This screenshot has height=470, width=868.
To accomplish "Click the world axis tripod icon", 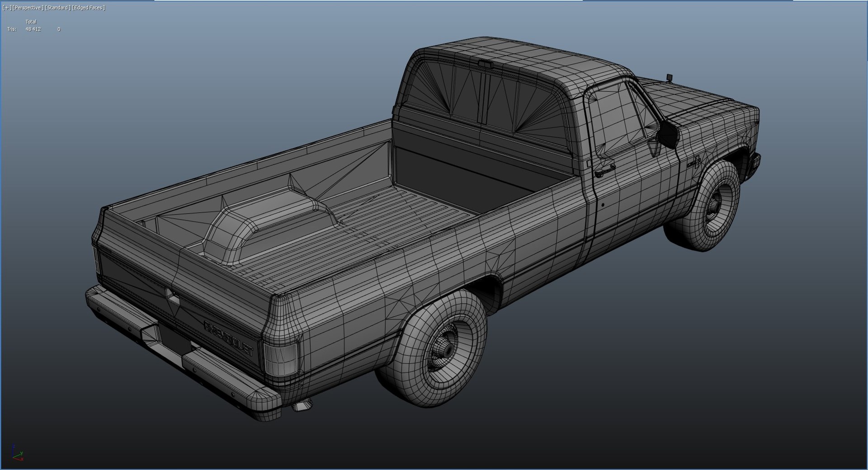I will pyautogui.click(x=17, y=453).
